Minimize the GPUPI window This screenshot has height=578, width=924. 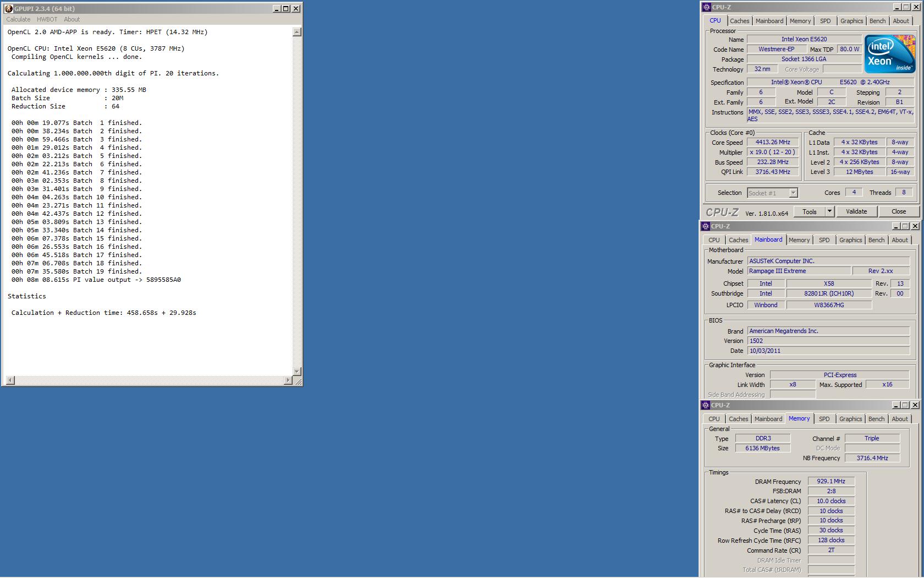click(277, 8)
